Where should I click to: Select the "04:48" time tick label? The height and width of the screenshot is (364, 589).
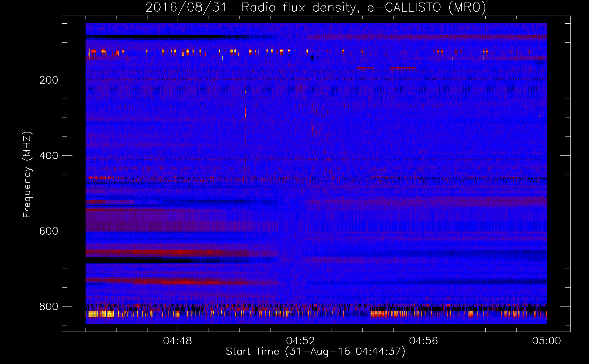point(178,341)
